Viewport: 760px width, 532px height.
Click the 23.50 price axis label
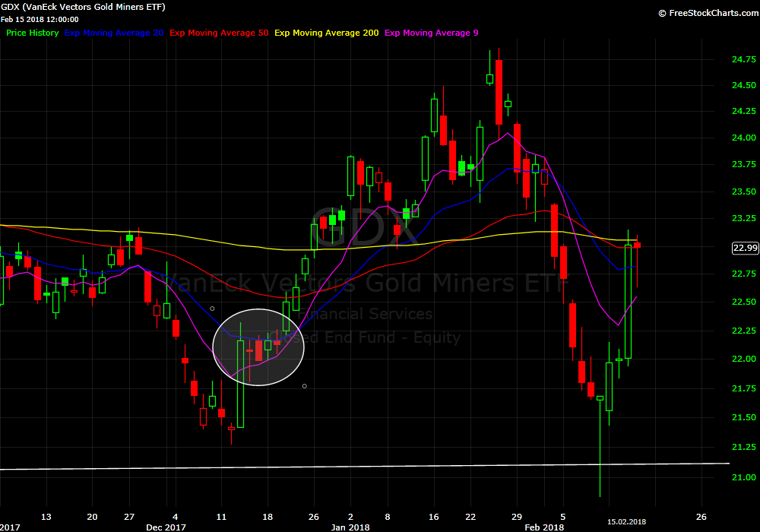743,192
